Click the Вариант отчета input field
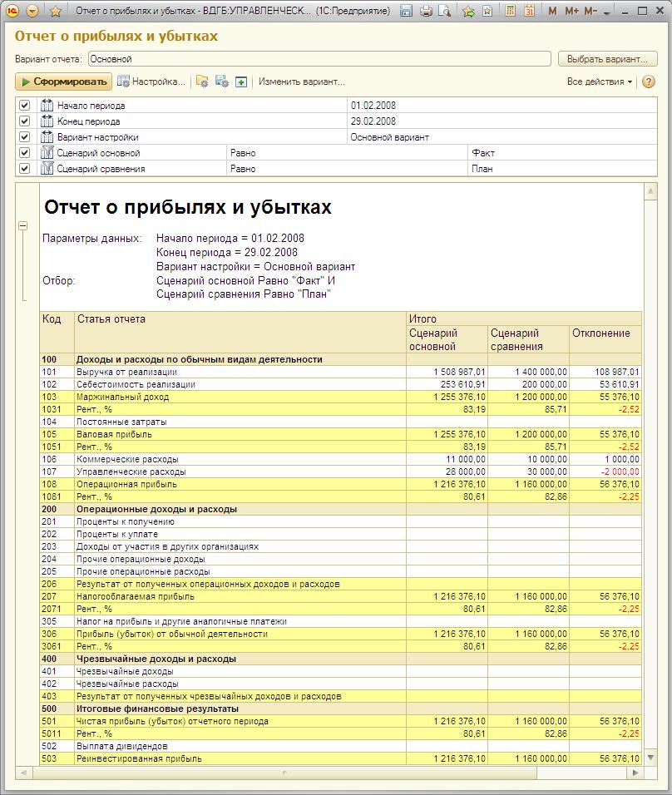The height and width of the screenshot is (795, 672). (291, 59)
